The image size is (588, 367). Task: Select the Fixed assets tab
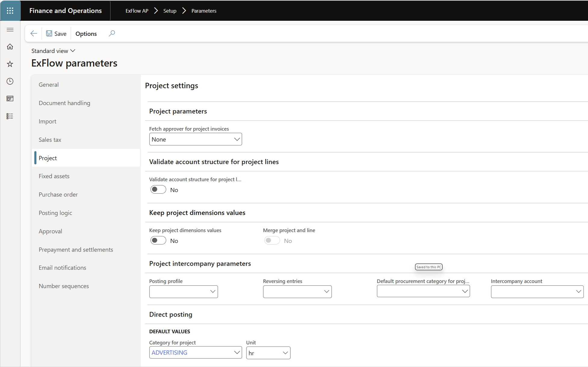[86, 176]
